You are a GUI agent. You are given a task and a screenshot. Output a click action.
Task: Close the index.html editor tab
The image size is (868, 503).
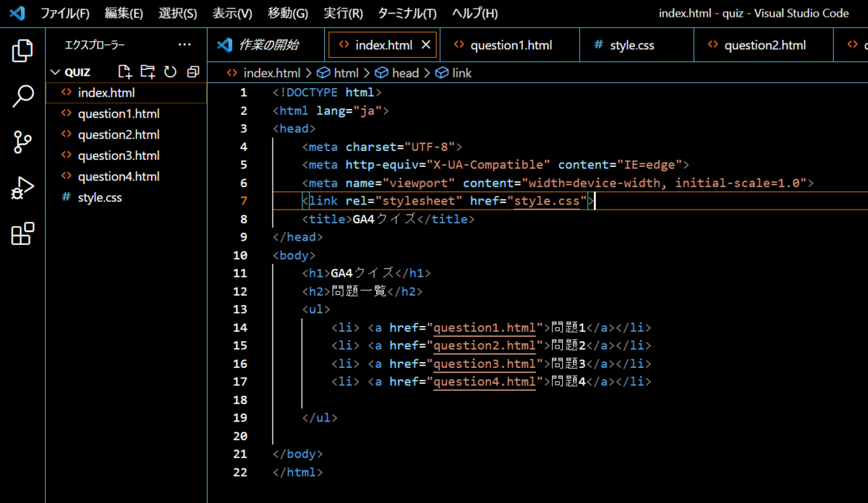click(426, 45)
